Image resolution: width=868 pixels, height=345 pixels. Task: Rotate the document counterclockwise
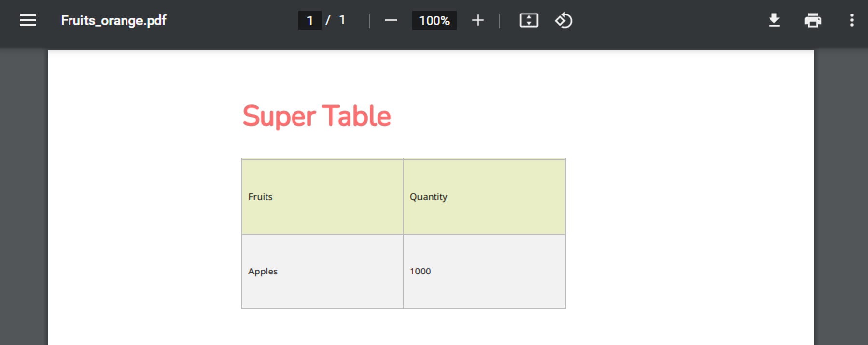coord(563,21)
